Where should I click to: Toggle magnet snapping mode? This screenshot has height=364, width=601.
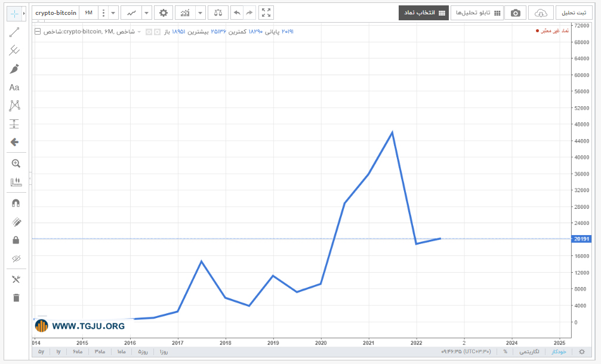(x=16, y=203)
